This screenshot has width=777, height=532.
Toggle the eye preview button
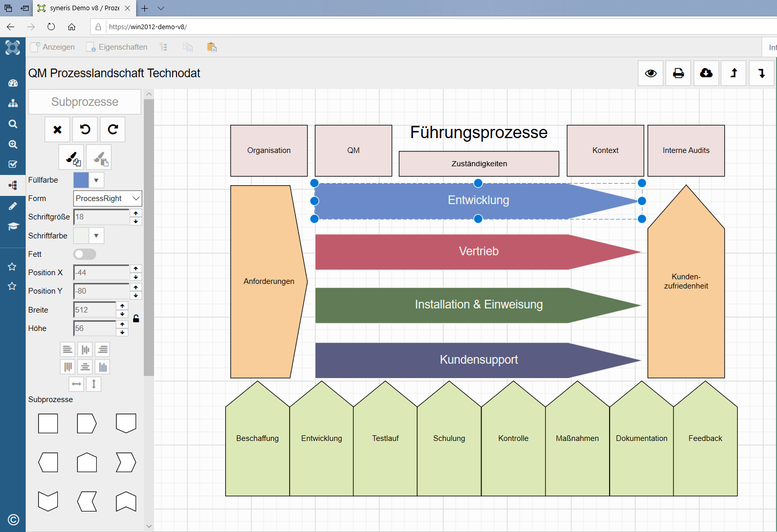point(651,73)
